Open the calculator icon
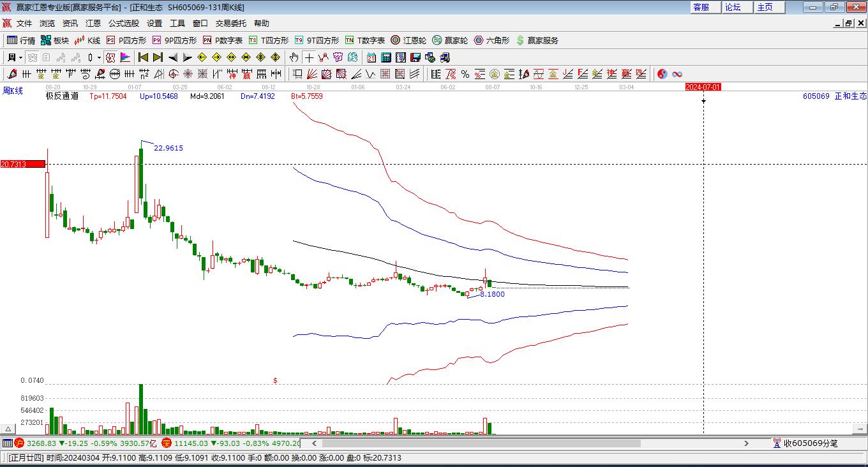The height and width of the screenshot is (467, 868). [x=386, y=57]
